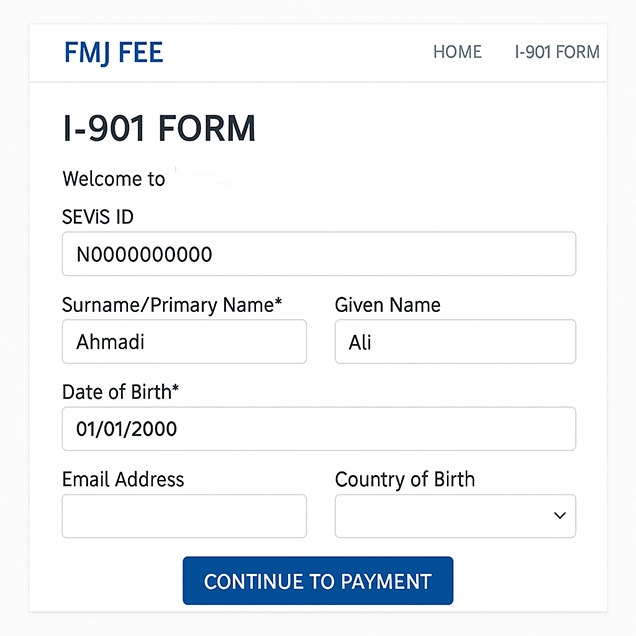Open the Country of Birth dropdown
This screenshot has height=636, width=636.
pos(455,516)
